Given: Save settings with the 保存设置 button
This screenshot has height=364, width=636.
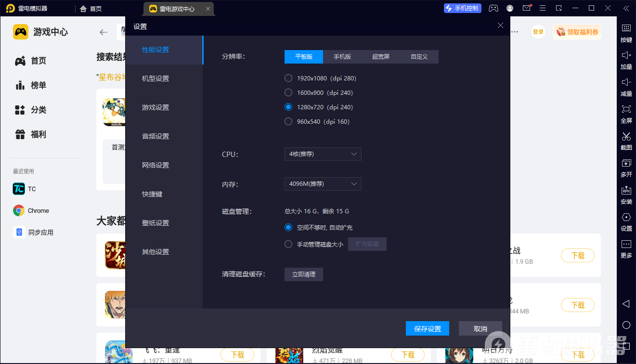Looking at the screenshot, I should pyautogui.click(x=427, y=328).
